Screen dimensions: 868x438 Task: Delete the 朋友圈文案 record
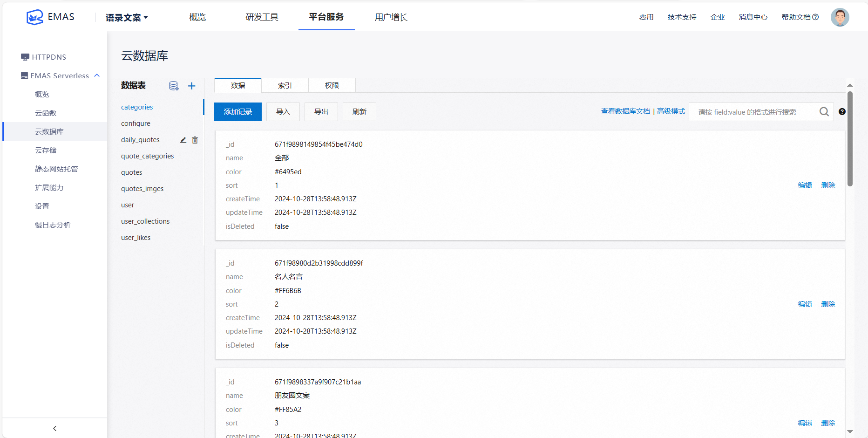(828, 423)
